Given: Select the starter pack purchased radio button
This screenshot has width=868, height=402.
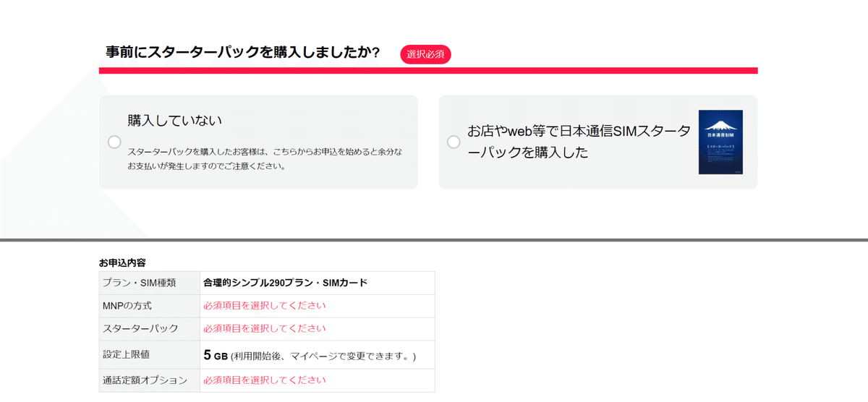Looking at the screenshot, I should (x=454, y=142).
